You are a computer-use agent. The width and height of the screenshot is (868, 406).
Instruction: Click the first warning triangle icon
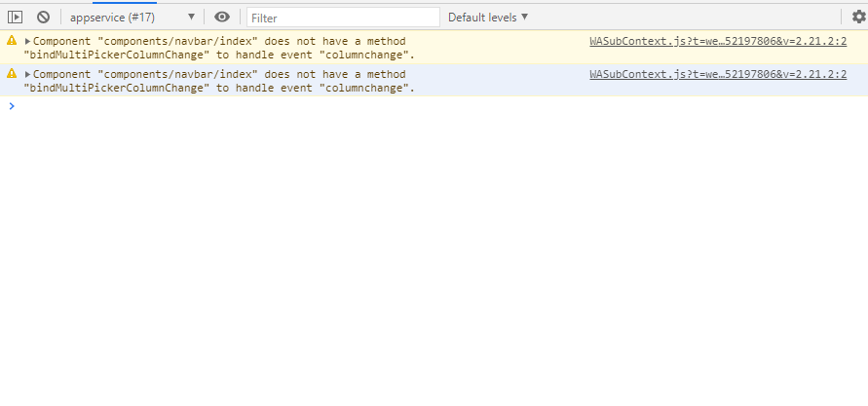pos(12,40)
